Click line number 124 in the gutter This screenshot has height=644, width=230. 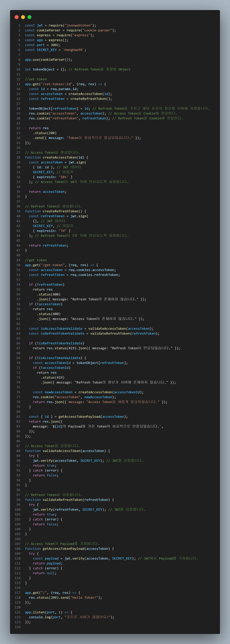(17, 627)
